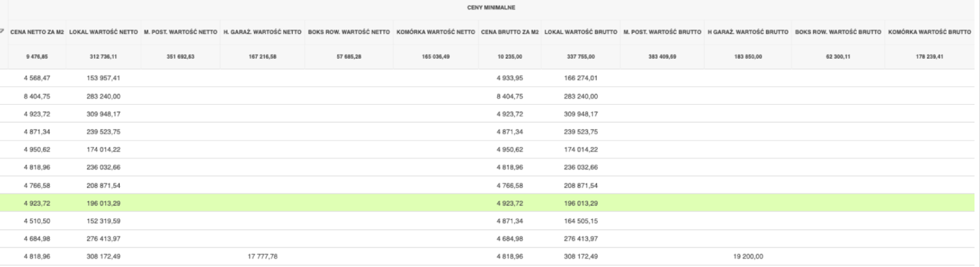Click 174 014,22 in Lokal wartość netto column

tap(104, 150)
